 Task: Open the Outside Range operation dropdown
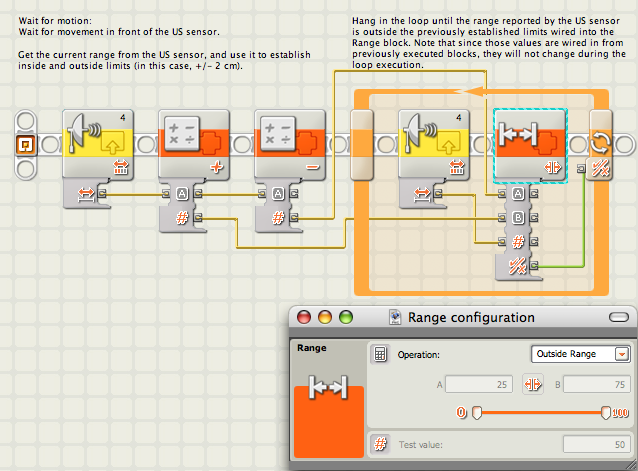[581, 354]
